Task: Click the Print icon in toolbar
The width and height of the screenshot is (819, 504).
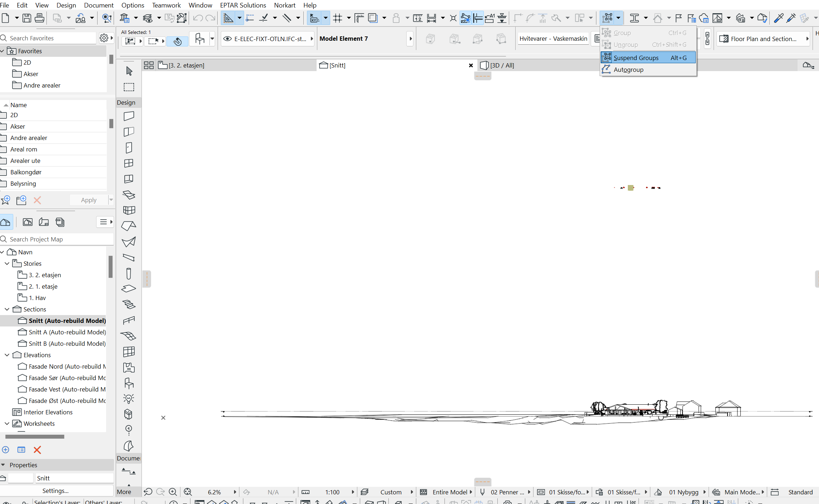Action: pyautogui.click(x=39, y=18)
